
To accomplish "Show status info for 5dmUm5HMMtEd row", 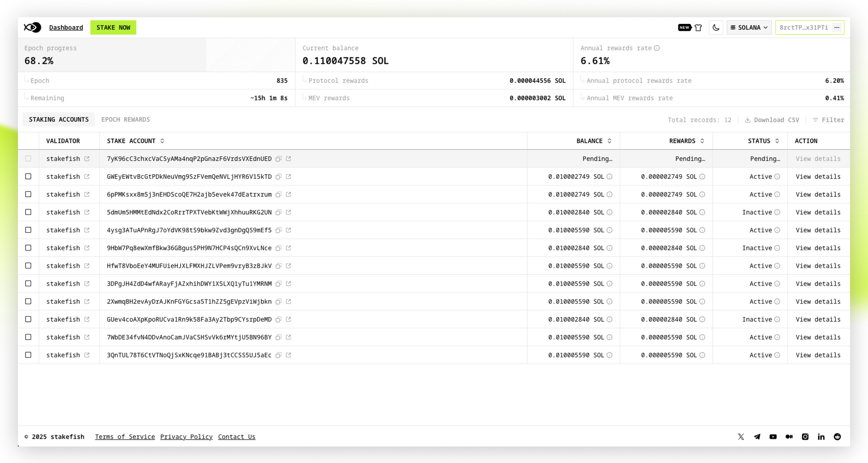I will [x=777, y=212].
